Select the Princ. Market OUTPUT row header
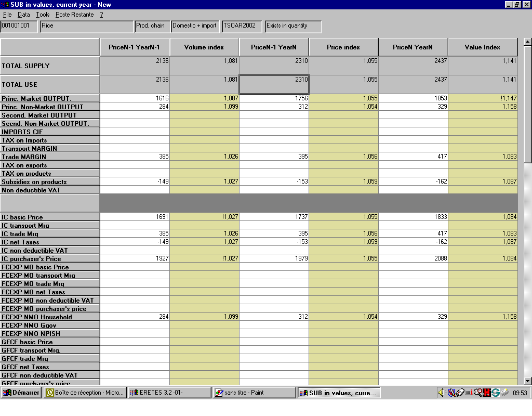 (x=50, y=98)
